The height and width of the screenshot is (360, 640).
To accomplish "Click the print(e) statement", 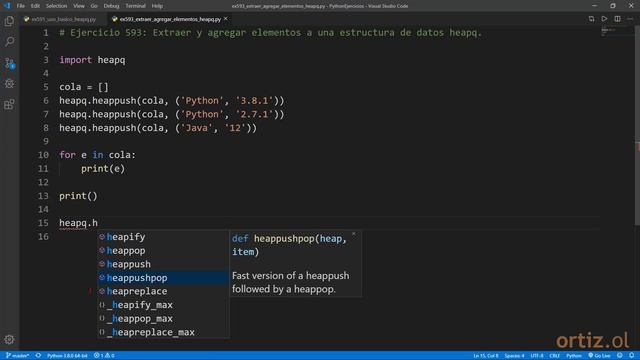I will 103,169.
